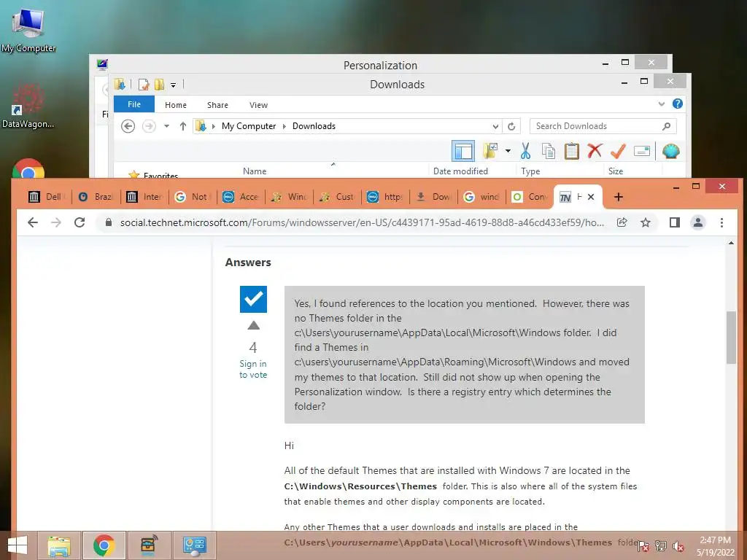
Task: Switch to the Cust Chrome tab
Action: pos(337,197)
